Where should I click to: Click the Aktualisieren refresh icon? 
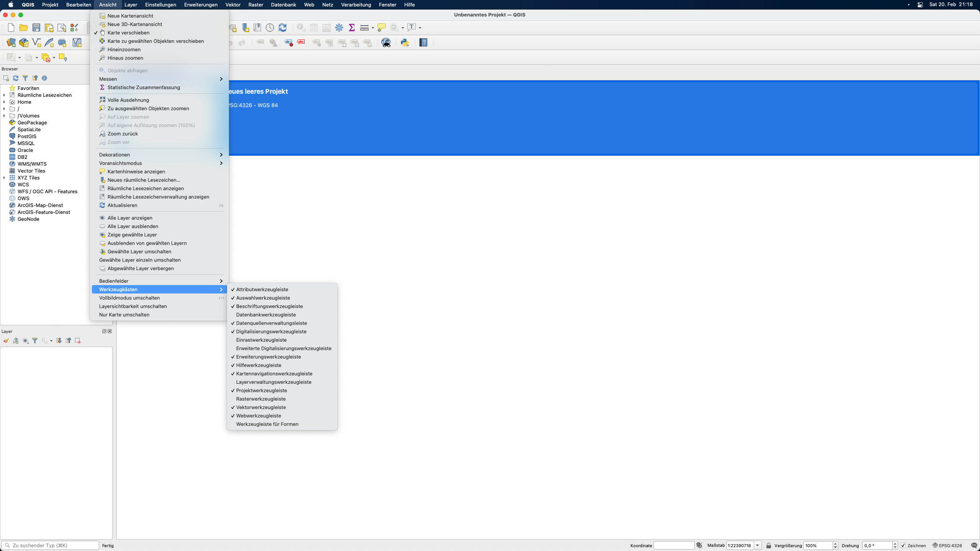point(101,205)
